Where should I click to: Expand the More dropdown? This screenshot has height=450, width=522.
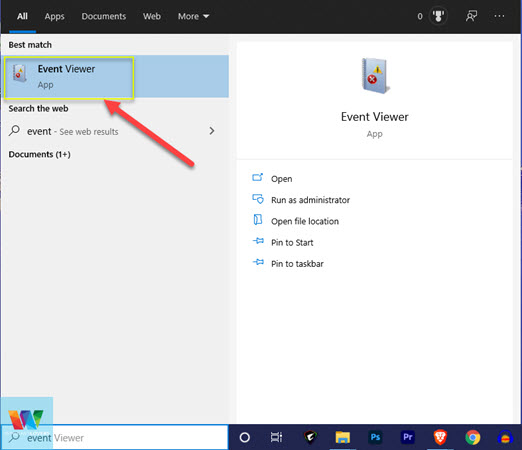click(x=193, y=16)
